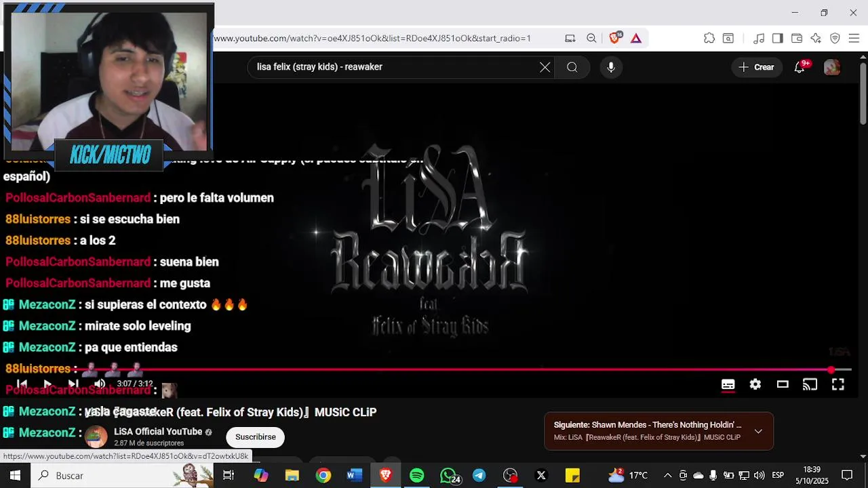Image resolution: width=868 pixels, height=488 pixels.
Task: Open X app from taskbar
Action: point(541,476)
